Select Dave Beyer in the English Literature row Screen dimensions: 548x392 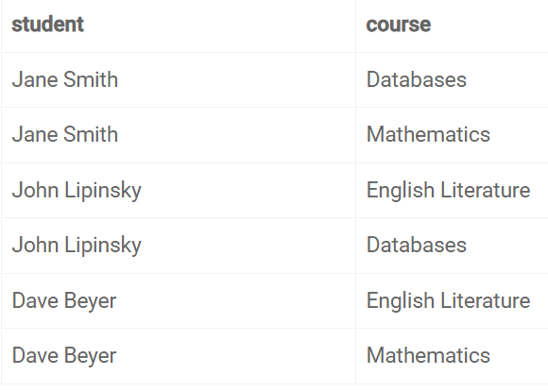click(64, 301)
